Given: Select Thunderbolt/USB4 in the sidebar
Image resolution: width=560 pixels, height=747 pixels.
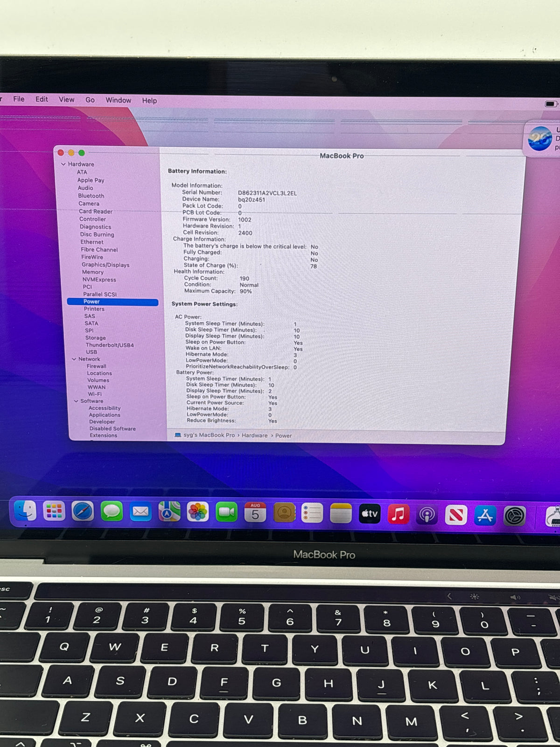Looking at the screenshot, I should (x=110, y=345).
